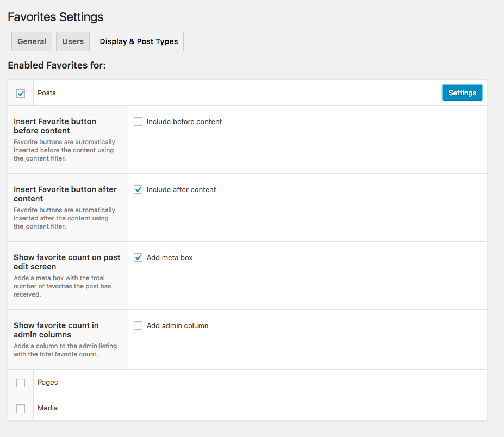Switch to the Users tab
Screen dimensions: 504x437
73,41
